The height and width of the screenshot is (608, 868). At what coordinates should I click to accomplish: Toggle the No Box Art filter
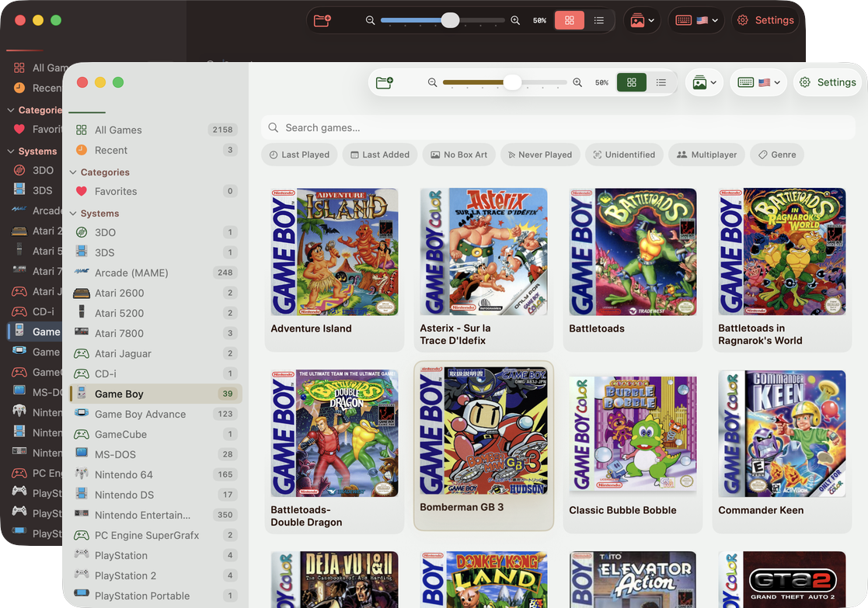pyautogui.click(x=459, y=155)
